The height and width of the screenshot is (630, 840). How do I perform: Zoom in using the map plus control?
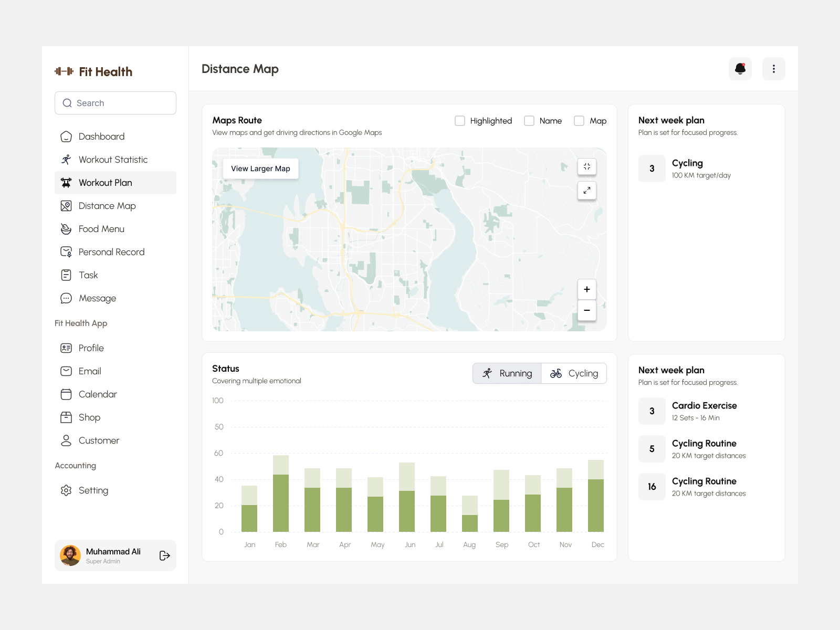pos(586,289)
